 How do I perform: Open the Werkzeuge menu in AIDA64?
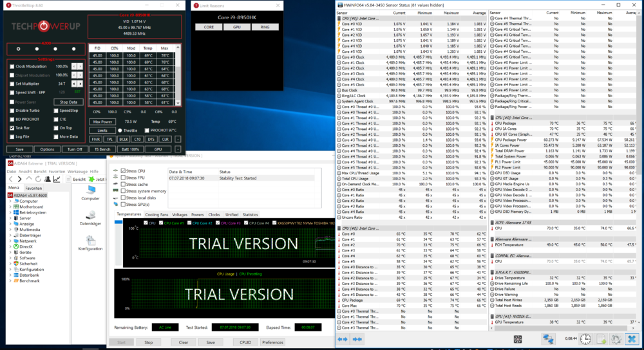(x=77, y=171)
